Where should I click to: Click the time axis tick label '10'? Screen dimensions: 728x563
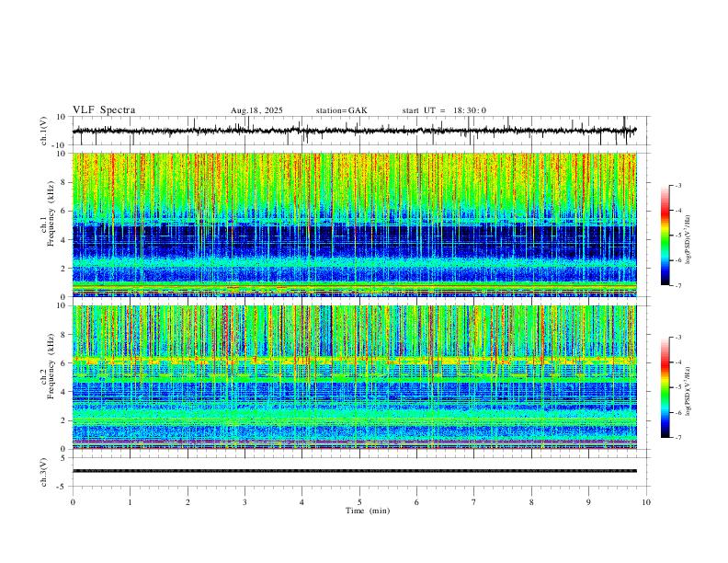pyautogui.click(x=646, y=502)
